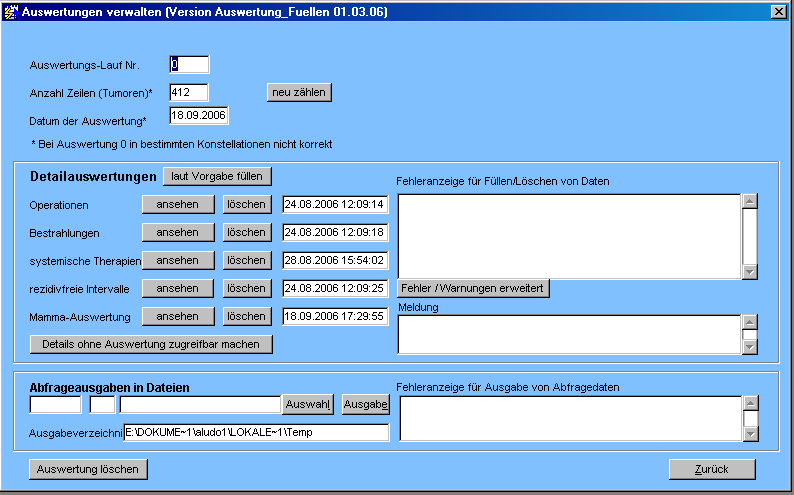Click 'Auswertung löschen' at bottom left
The height and width of the screenshot is (495, 794).
[x=89, y=469]
